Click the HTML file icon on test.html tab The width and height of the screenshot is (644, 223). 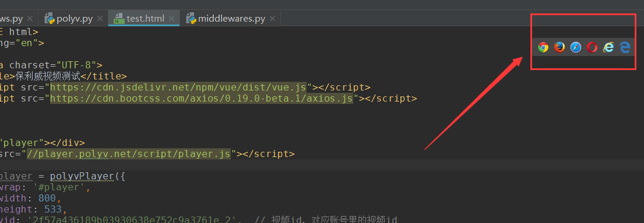(119, 19)
